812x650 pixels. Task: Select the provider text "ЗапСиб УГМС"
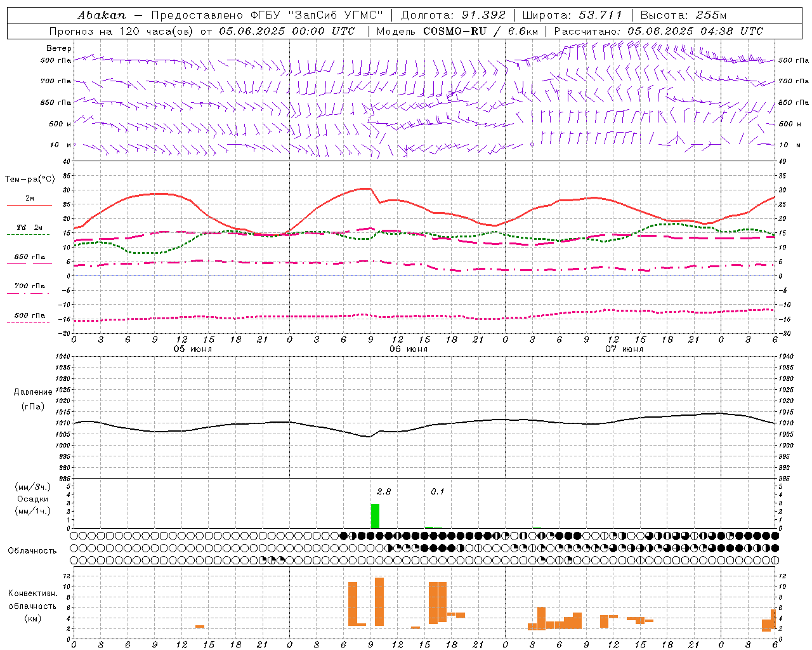coord(336,15)
